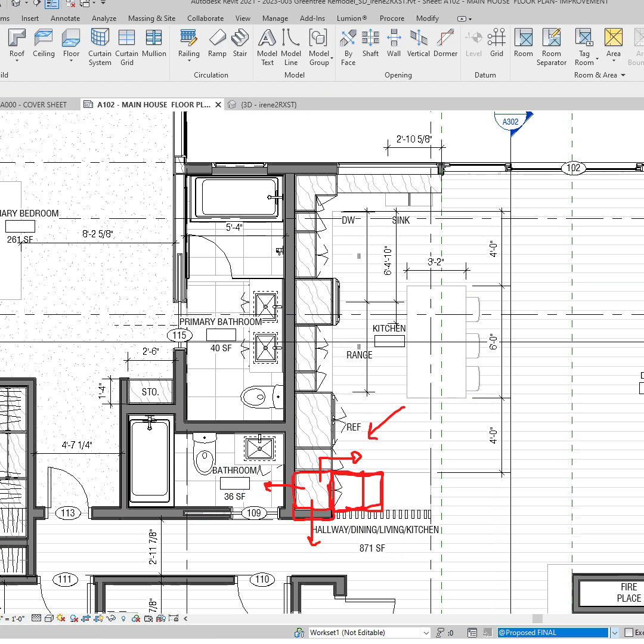Activate the Stair tool
Screen dimensions: 644x644
[240, 45]
